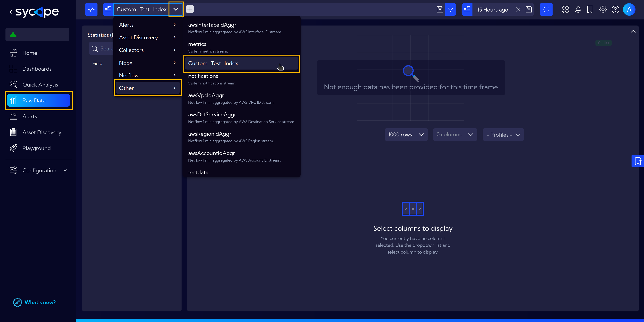Open the settings gear
Viewport: 644px width, 322px height.
[x=603, y=9]
